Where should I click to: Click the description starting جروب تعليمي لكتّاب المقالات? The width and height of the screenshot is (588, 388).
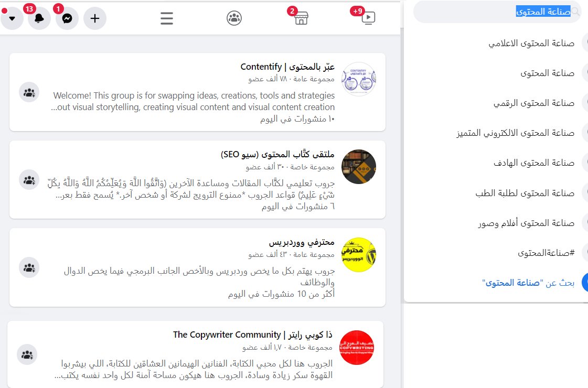pos(191,189)
